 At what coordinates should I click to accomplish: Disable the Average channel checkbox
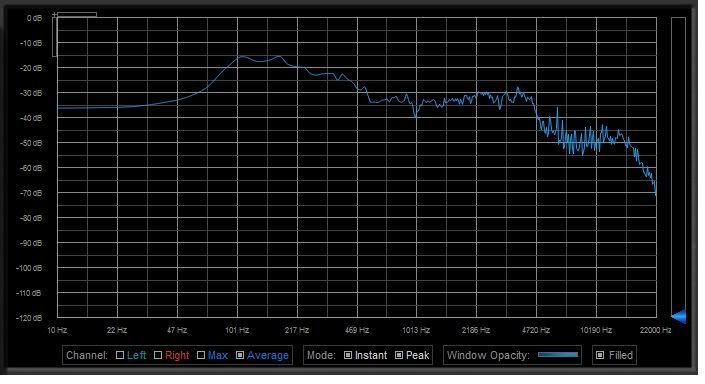tap(240, 355)
